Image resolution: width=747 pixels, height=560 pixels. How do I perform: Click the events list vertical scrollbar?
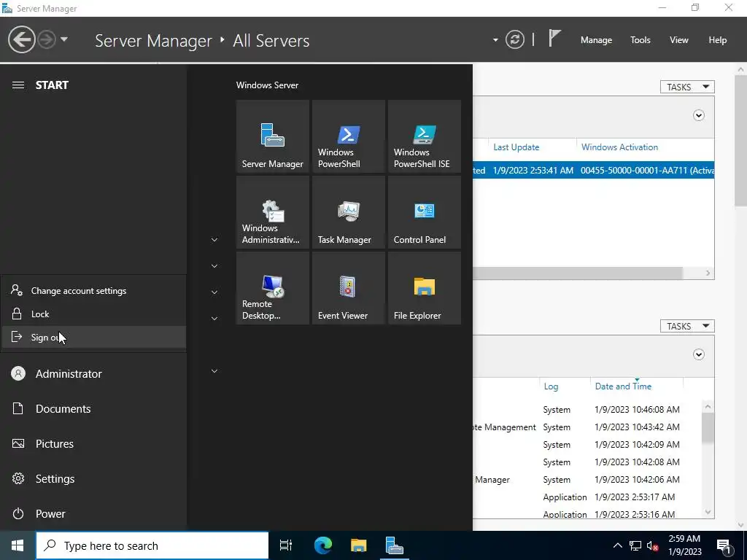pyautogui.click(x=708, y=427)
